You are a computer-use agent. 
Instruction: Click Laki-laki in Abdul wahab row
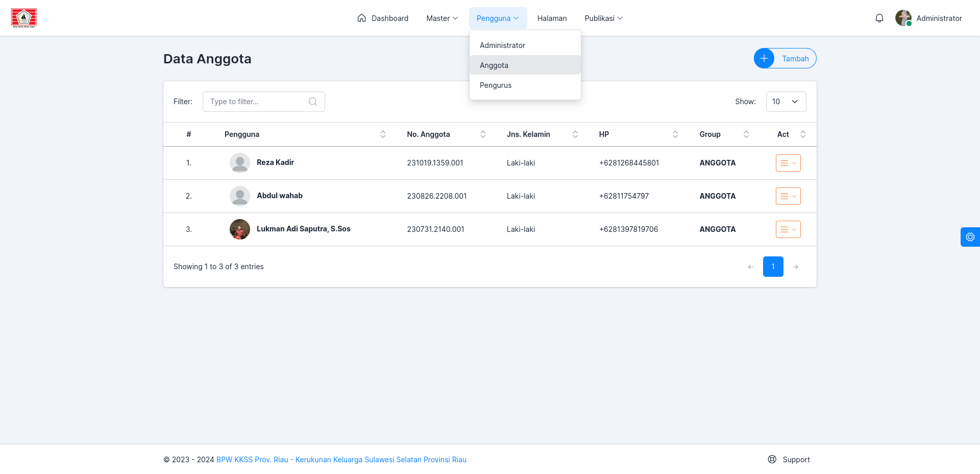(521, 196)
